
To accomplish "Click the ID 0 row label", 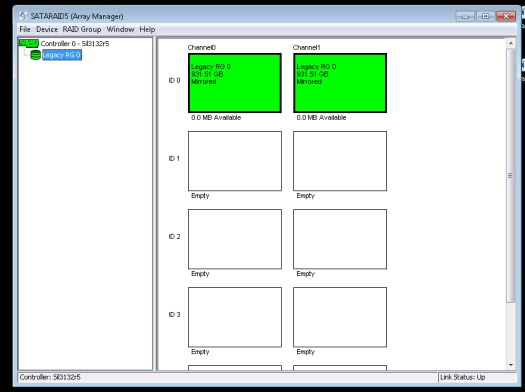I will (174, 80).
